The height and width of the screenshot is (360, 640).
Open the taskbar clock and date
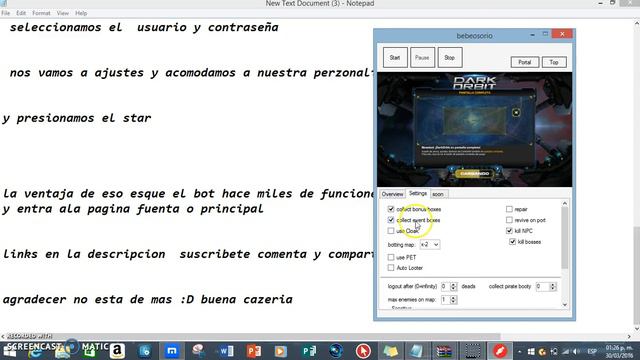pyautogui.click(x=619, y=351)
